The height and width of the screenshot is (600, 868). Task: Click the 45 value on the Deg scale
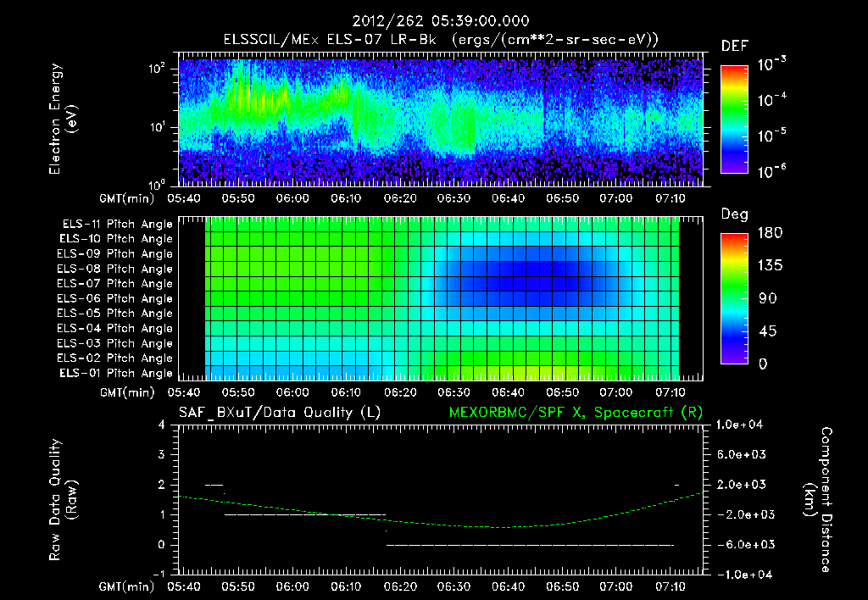(x=768, y=331)
